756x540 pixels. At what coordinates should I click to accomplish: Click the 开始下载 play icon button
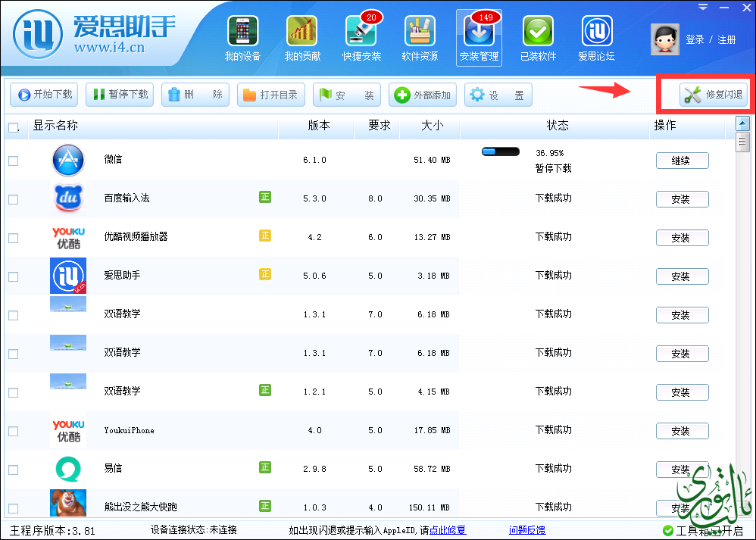point(45,95)
